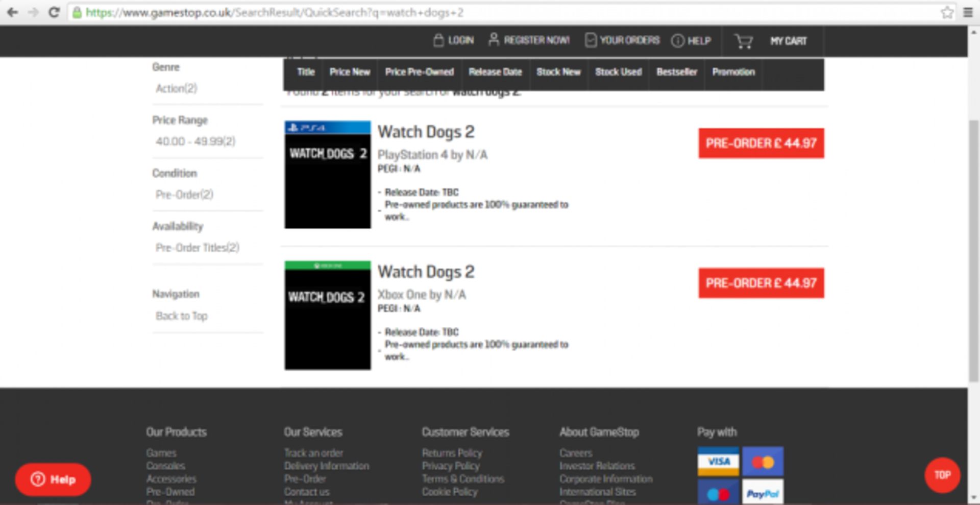Click the register person icon

pyautogui.click(x=493, y=40)
